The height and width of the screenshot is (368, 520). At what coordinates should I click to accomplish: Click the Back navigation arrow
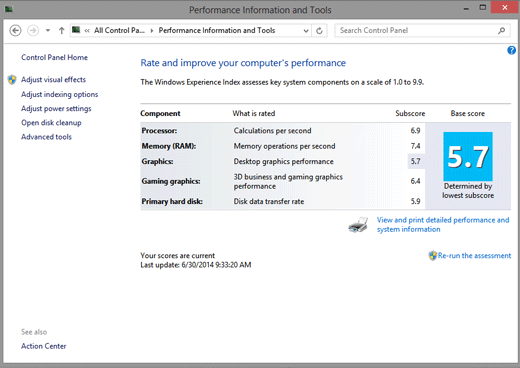click(15, 31)
